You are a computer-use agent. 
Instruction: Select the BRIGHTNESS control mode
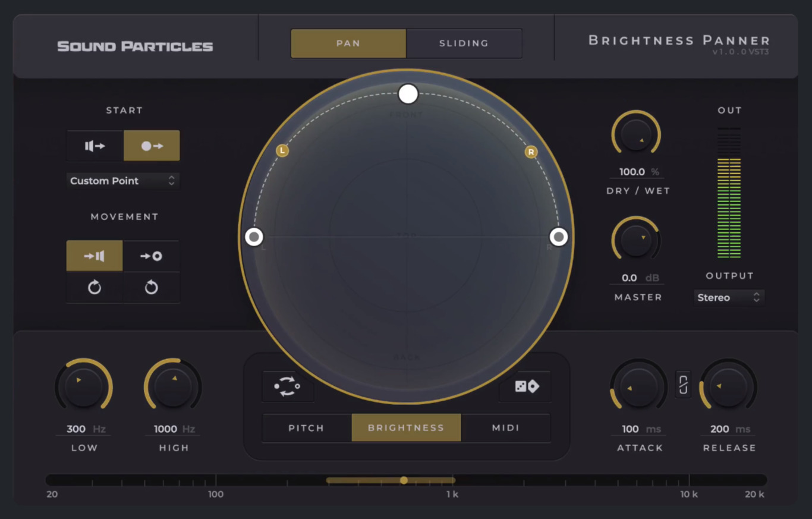click(x=406, y=428)
